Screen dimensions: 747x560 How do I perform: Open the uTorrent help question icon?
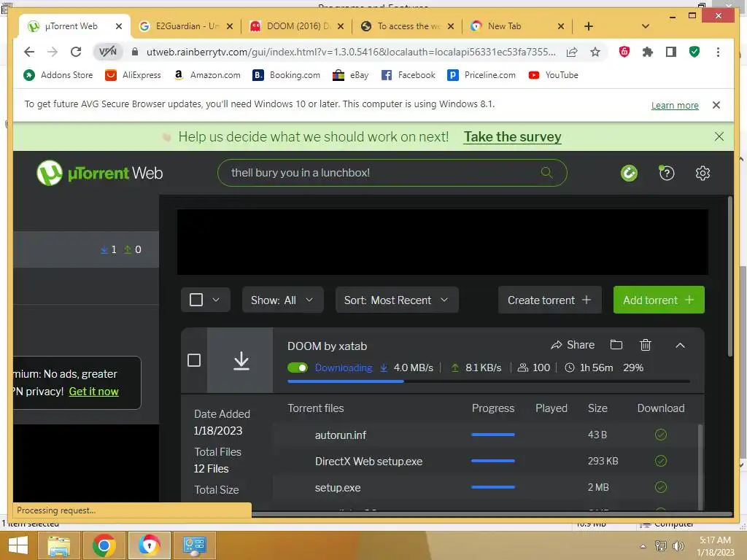pyautogui.click(x=667, y=173)
